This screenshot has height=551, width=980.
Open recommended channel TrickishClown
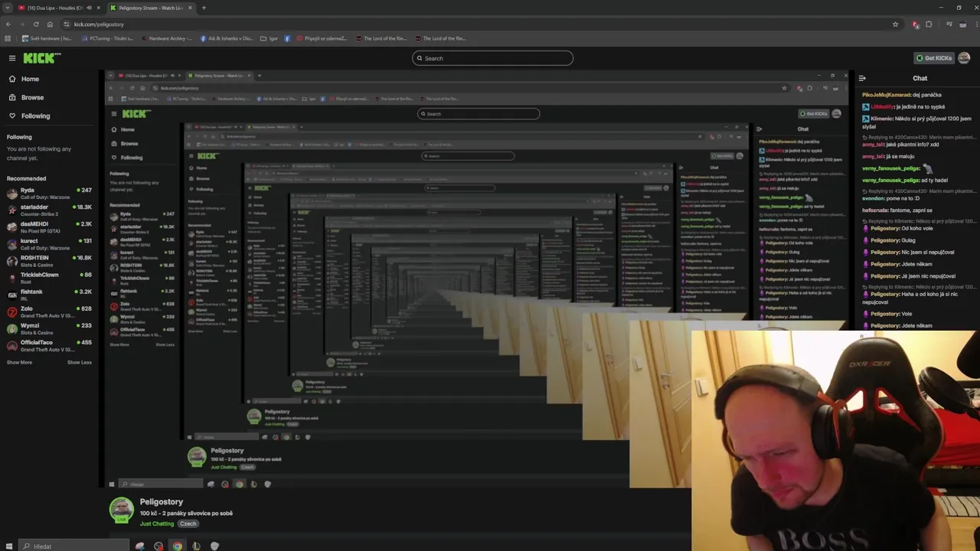[49, 278]
